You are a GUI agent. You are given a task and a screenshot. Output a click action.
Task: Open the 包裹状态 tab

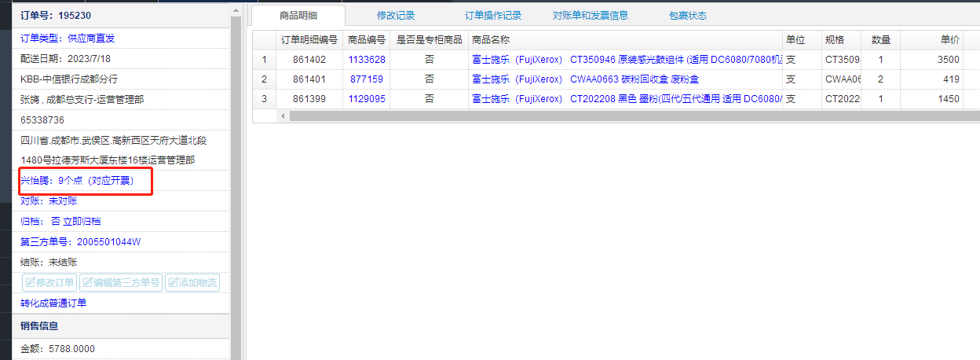pyautogui.click(x=688, y=16)
